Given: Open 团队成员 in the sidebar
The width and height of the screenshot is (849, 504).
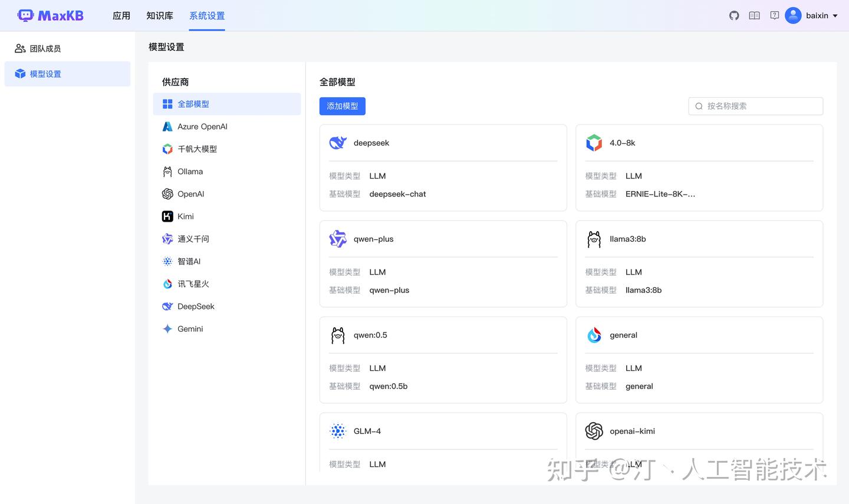Looking at the screenshot, I should (x=44, y=48).
